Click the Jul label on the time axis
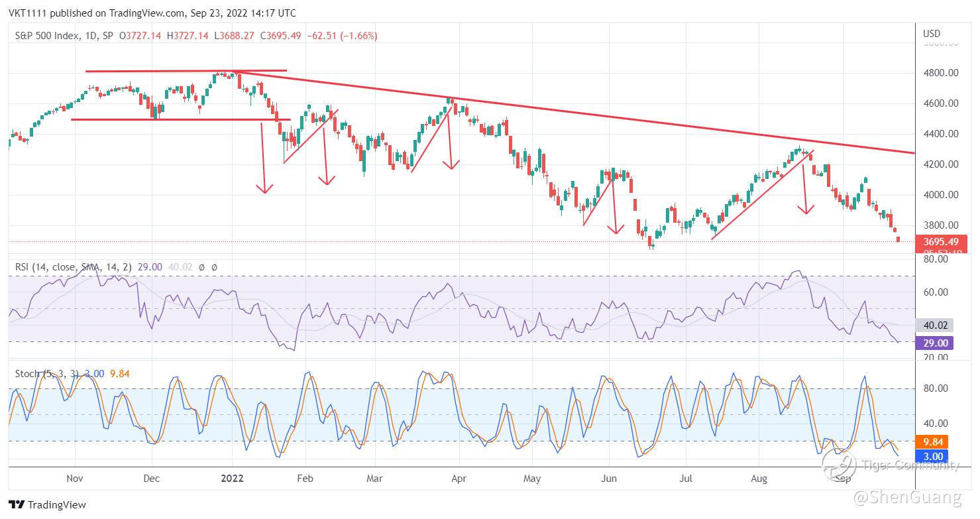Image resolution: width=980 pixels, height=519 pixels. point(686,479)
